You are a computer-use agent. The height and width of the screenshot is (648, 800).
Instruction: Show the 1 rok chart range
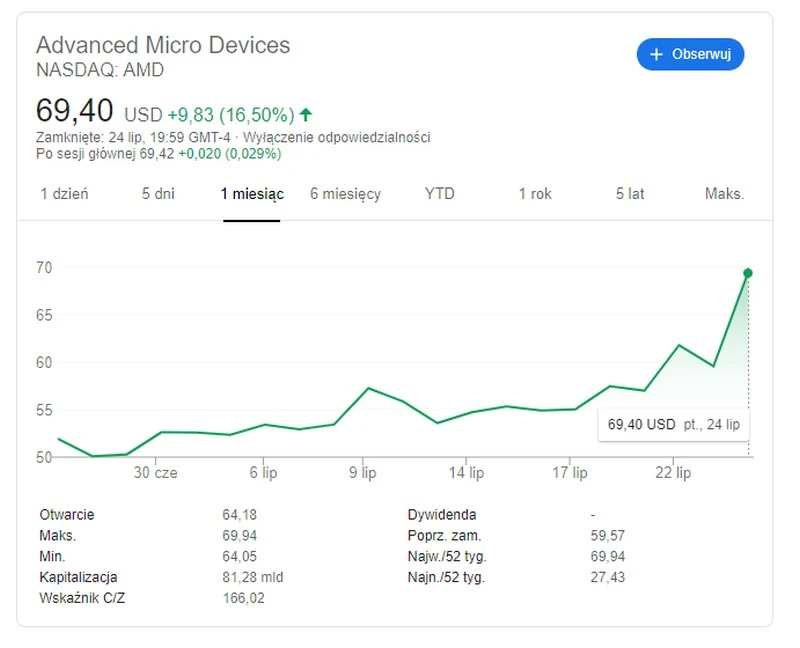tap(535, 194)
